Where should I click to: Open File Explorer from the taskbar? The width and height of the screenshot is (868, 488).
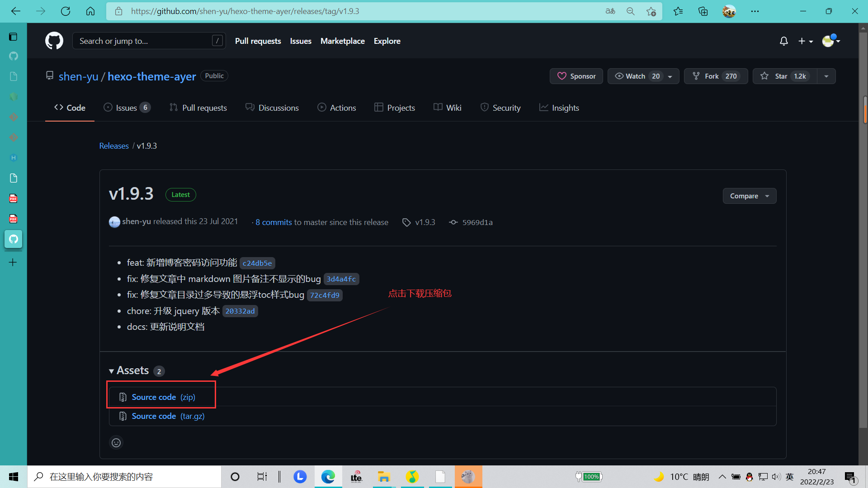[x=384, y=477]
